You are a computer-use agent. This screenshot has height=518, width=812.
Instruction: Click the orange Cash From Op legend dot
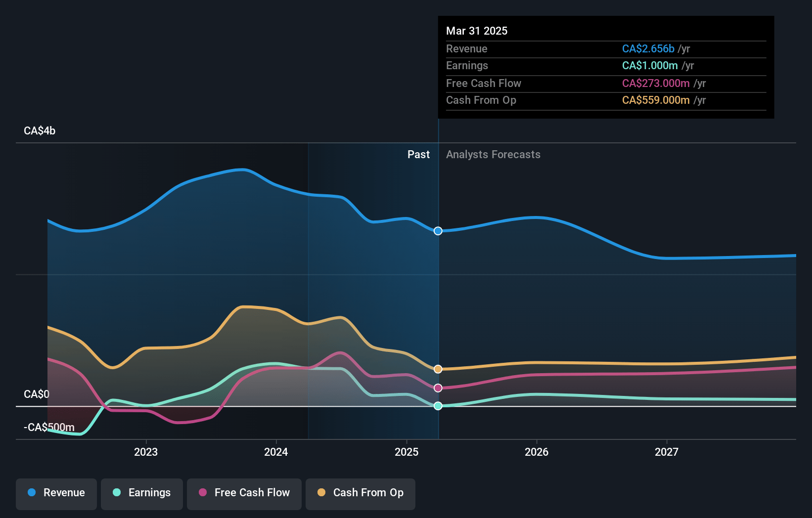(x=321, y=492)
